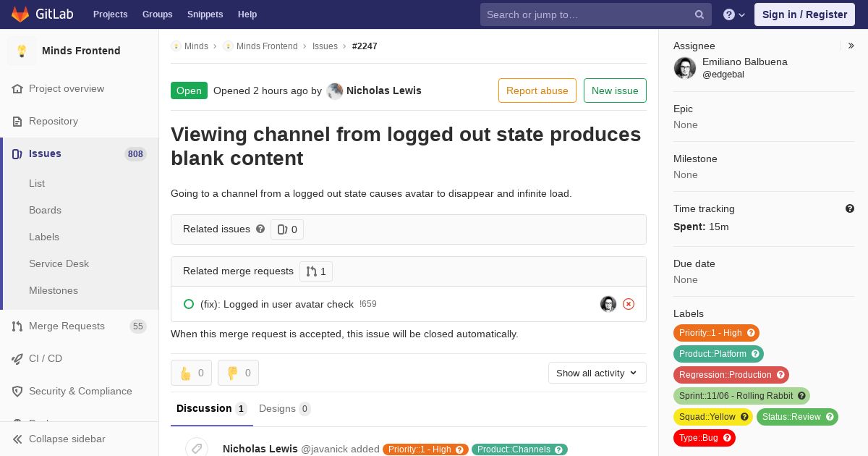Screen dimensions: 868x456
Task: Give a thumbs up reaction
Action: (x=191, y=373)
